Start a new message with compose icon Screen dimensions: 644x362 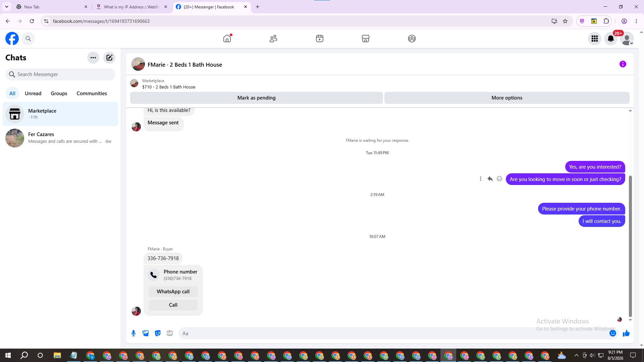[109, 58]
